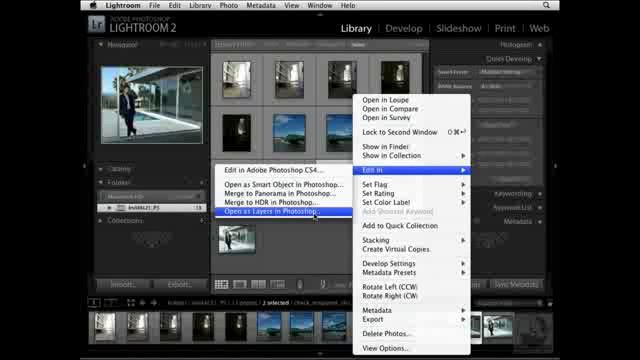
Task: Expand the Collections panel
Action: tap(100, 220)
